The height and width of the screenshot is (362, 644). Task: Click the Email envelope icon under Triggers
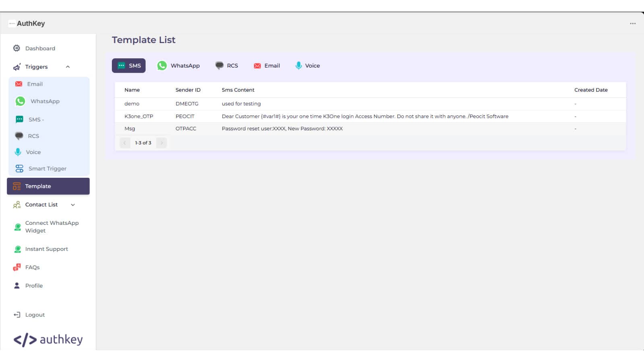click(19, 84)
